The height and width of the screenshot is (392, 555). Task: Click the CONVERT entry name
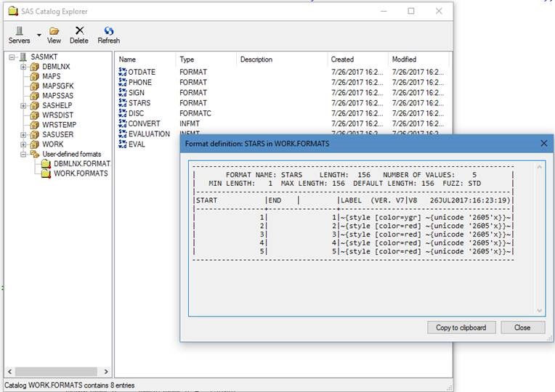point(144,124)
